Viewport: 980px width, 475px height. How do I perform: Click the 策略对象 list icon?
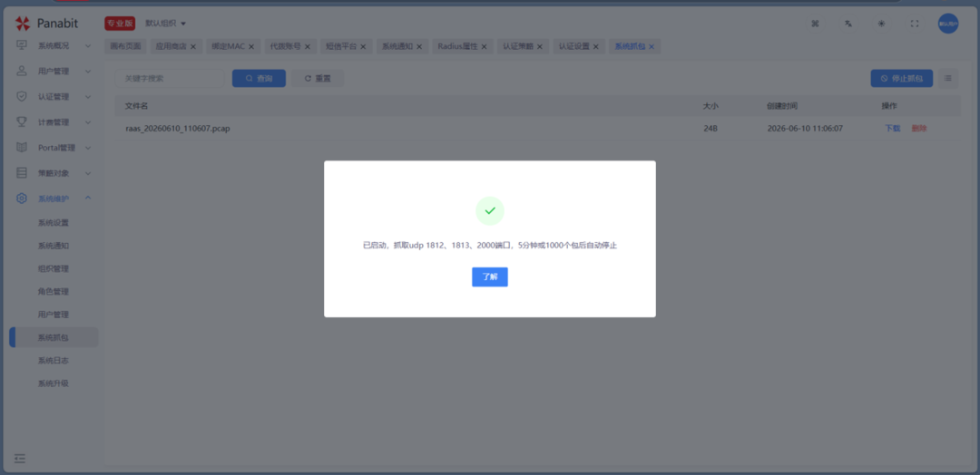coord(22,173)
